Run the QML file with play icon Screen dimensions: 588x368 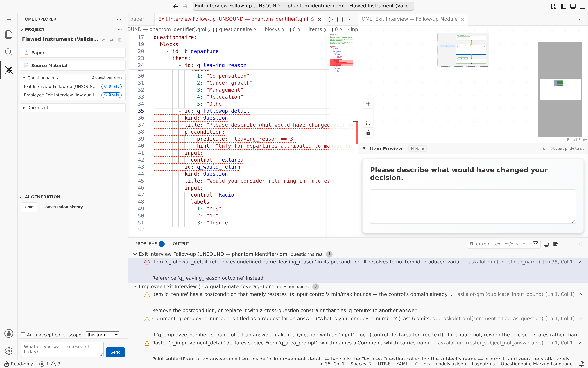[330, 20]
